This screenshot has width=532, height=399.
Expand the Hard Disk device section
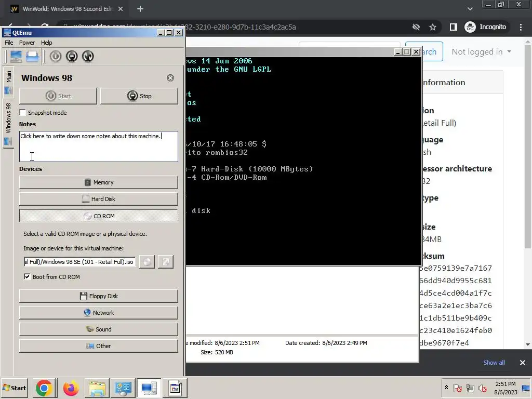pos(98,199)
